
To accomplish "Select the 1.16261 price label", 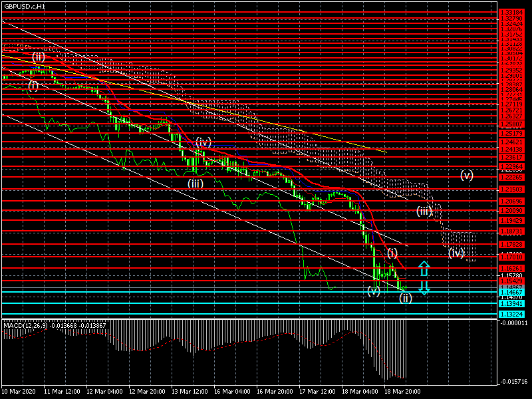I will pos(511,269).
